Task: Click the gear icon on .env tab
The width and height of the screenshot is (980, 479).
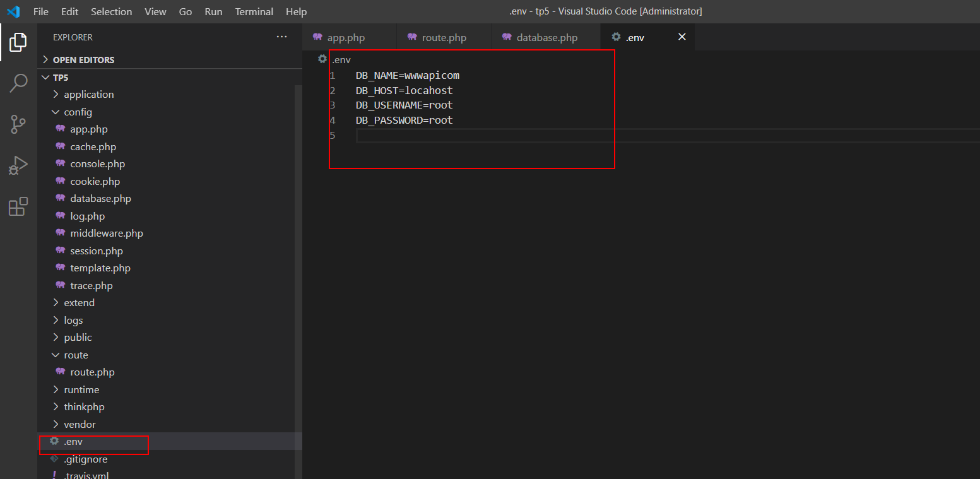Action: (616, 37)
